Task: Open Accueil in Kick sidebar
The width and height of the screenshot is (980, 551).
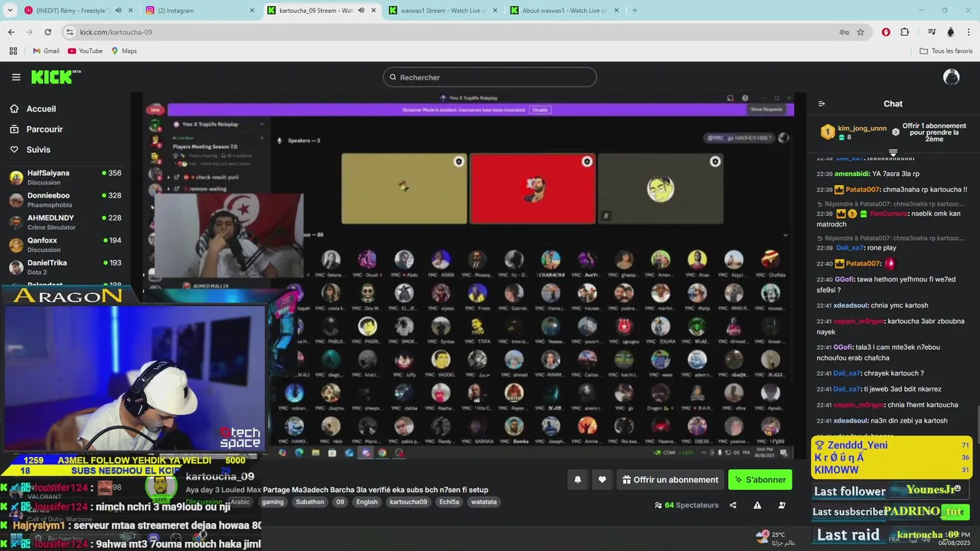Action: [x=41, y=109]
